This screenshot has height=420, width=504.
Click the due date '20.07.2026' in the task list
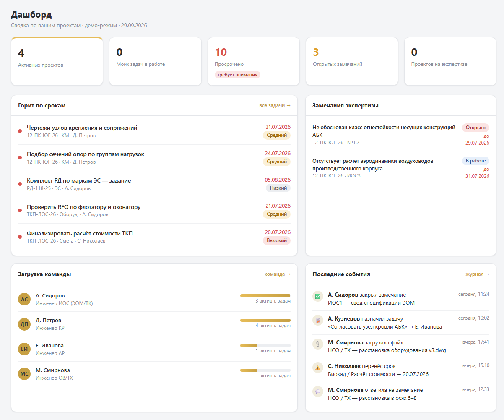click(x=278, y=232)
